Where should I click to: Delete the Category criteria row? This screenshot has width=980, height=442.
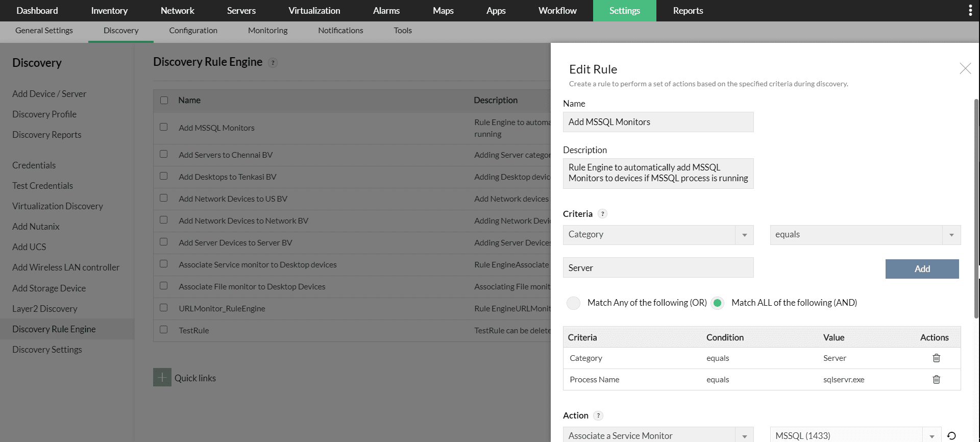click(x=936, y=358)
